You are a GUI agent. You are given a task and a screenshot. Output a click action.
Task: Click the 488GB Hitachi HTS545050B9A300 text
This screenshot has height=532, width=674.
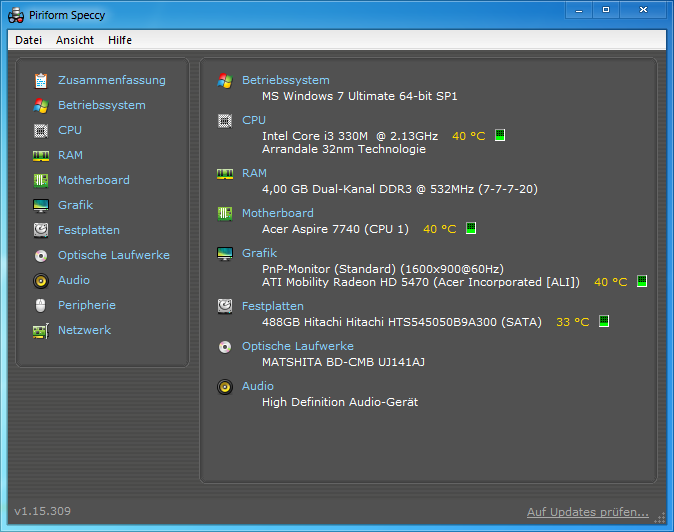point(402,322)
